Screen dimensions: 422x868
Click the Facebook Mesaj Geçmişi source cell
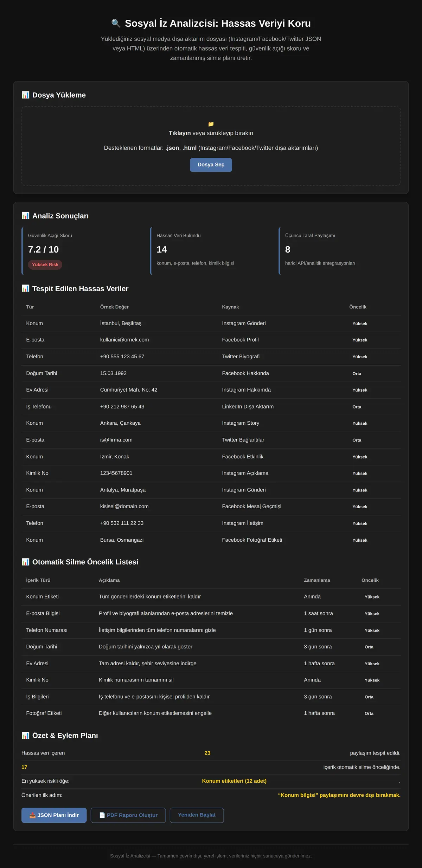click(x=251, y=506)
